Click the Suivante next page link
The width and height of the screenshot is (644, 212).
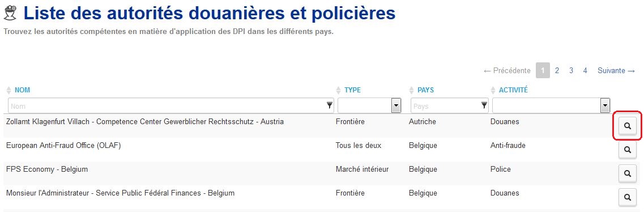[x=616, y=71]
